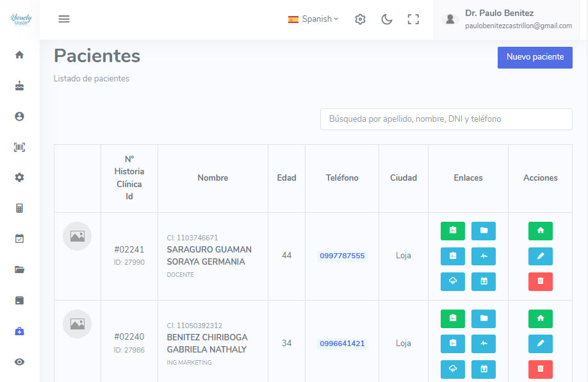Open the calculator in the sidebar
This screenshot has height=382, width=588.
(19, 208)
